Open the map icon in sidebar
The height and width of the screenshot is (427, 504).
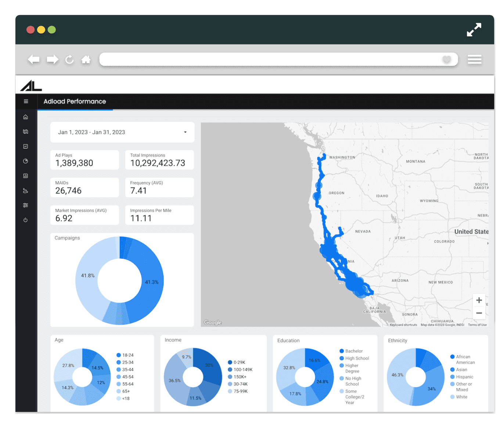tap(25, 132)
